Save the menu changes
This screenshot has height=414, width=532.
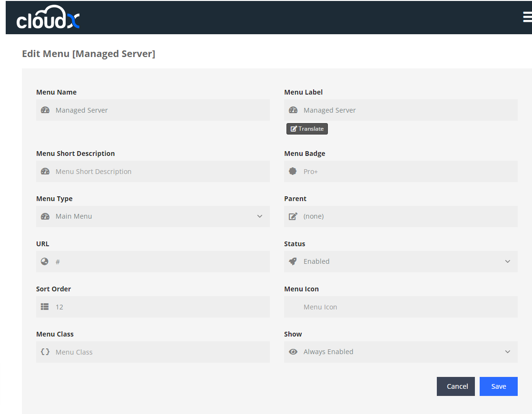[498, 386]
